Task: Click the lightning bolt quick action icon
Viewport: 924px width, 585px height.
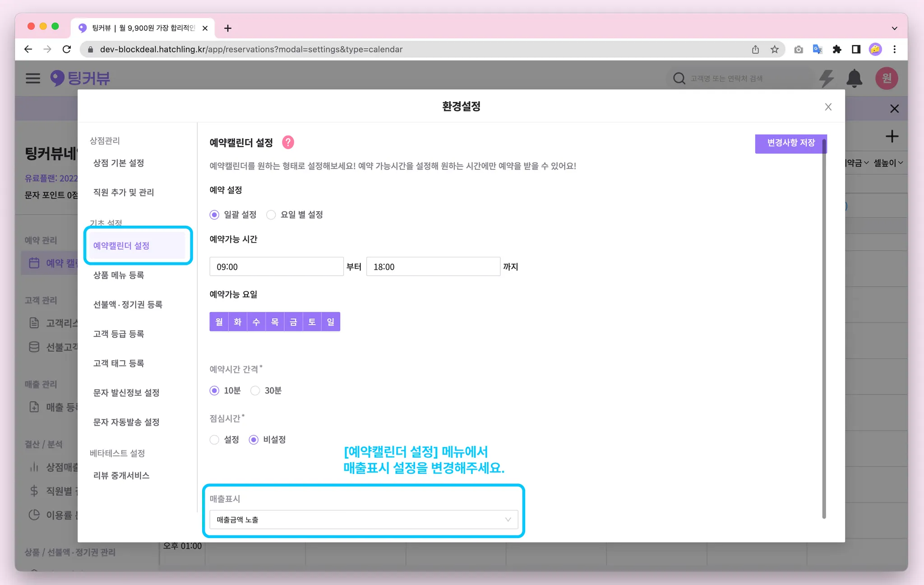Action: (827, 79)
